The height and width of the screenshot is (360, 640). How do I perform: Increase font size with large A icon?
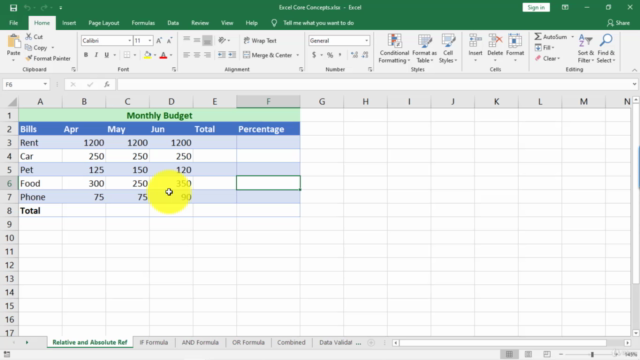(159, 40)
